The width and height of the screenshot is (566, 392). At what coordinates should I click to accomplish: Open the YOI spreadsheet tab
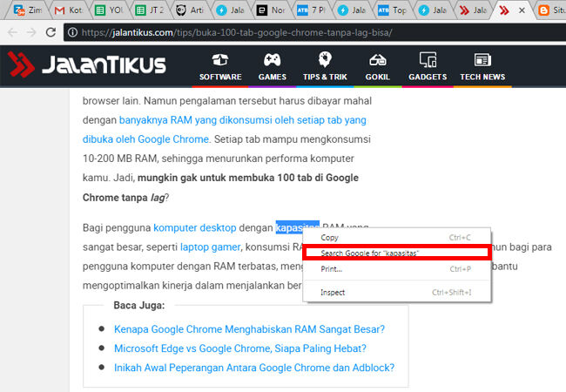(109, 10)
